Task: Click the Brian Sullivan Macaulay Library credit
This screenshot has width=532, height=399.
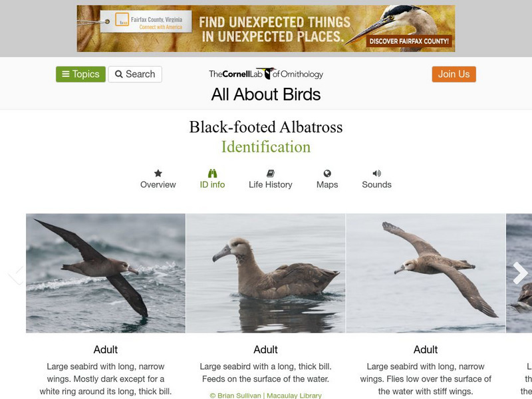Action: pos(266,396)
